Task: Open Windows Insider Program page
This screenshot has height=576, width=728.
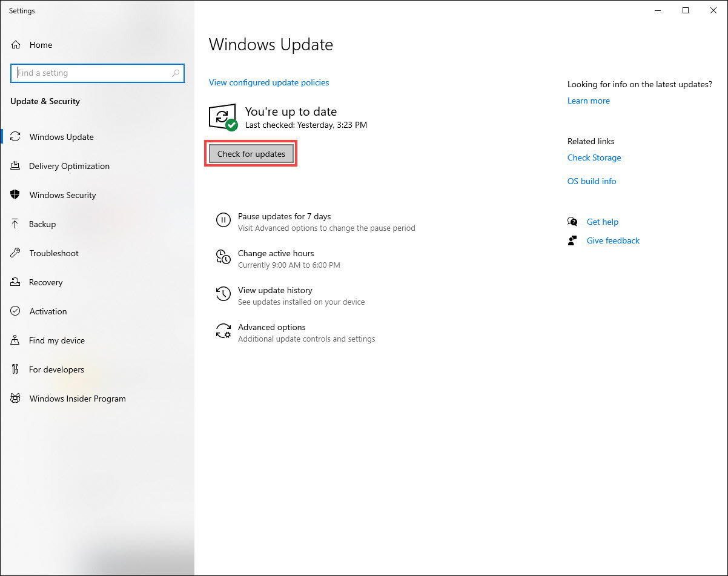Action: 78,399
